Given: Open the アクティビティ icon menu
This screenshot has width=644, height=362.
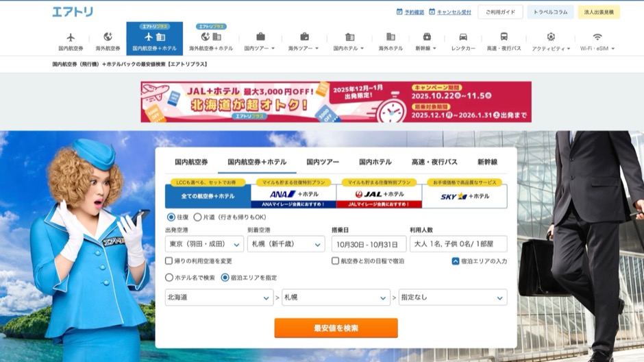Looking at the screenshot, I should tap(551, 37).
